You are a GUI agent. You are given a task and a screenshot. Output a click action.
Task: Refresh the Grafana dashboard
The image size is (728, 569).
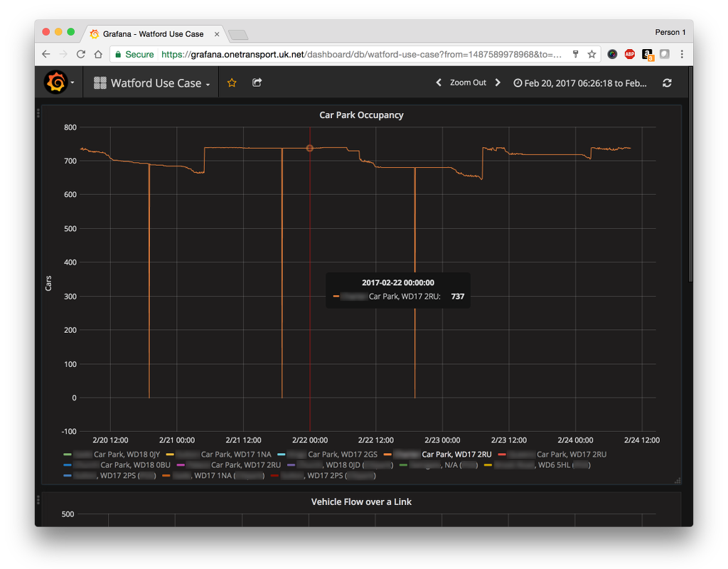click(x=667, y=83)
